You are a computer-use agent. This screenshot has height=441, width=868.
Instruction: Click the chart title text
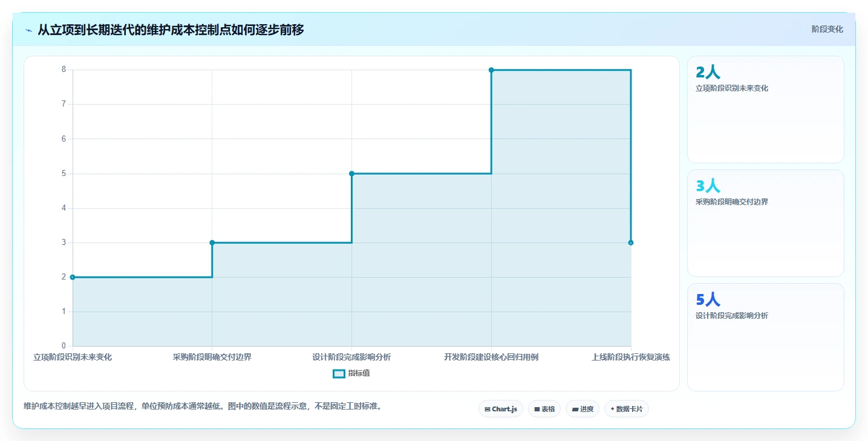[171, 30]
